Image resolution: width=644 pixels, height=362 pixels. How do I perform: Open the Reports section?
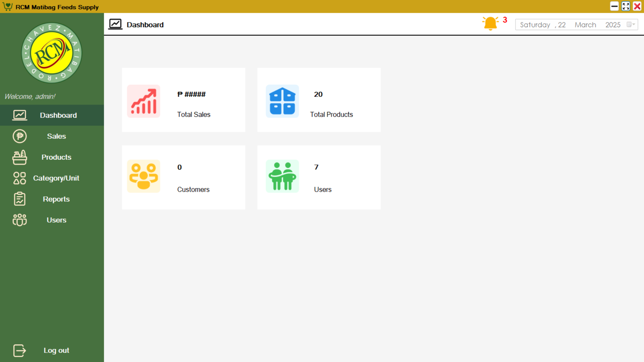point(52,199)
